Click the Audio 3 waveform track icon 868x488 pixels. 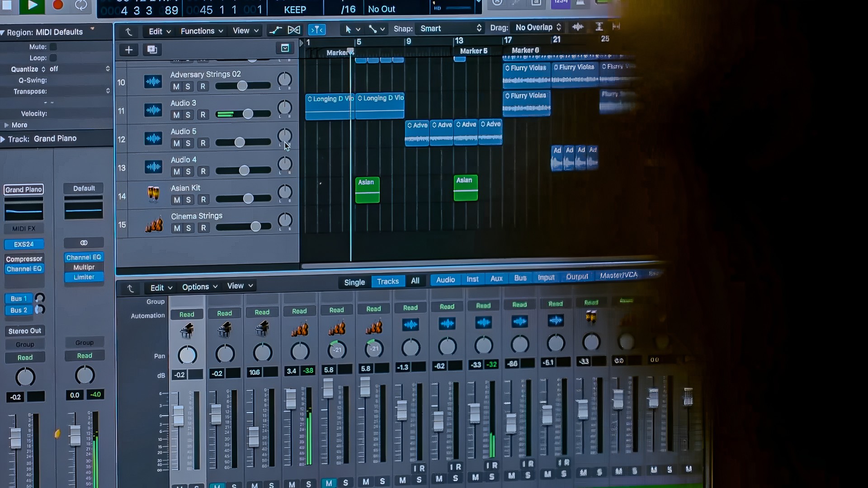[153, 110]
